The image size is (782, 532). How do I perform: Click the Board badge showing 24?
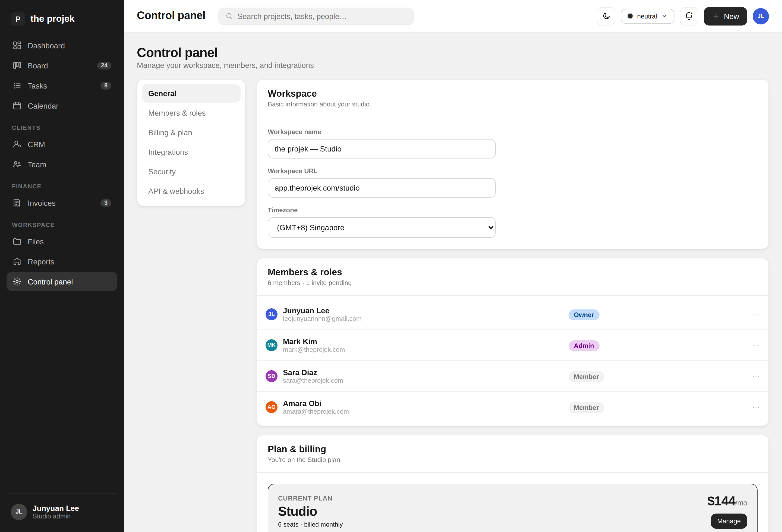[x=104, y=66]
